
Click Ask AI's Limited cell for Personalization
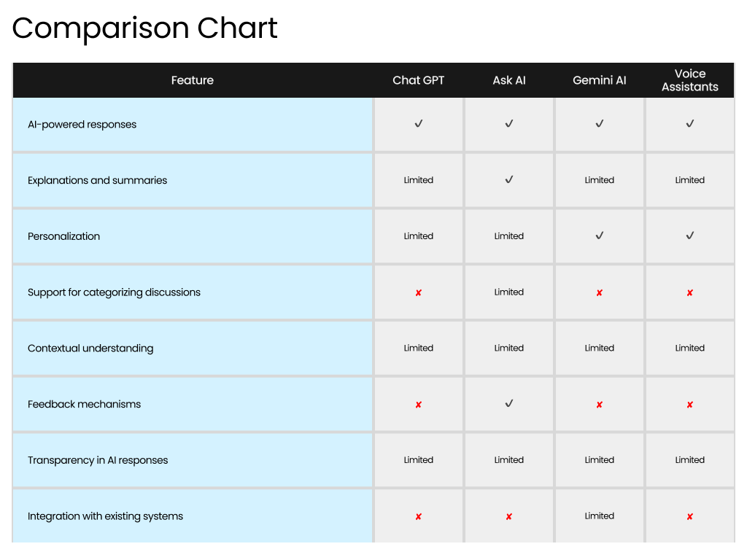pyautogui.click(x=509, y=236)
